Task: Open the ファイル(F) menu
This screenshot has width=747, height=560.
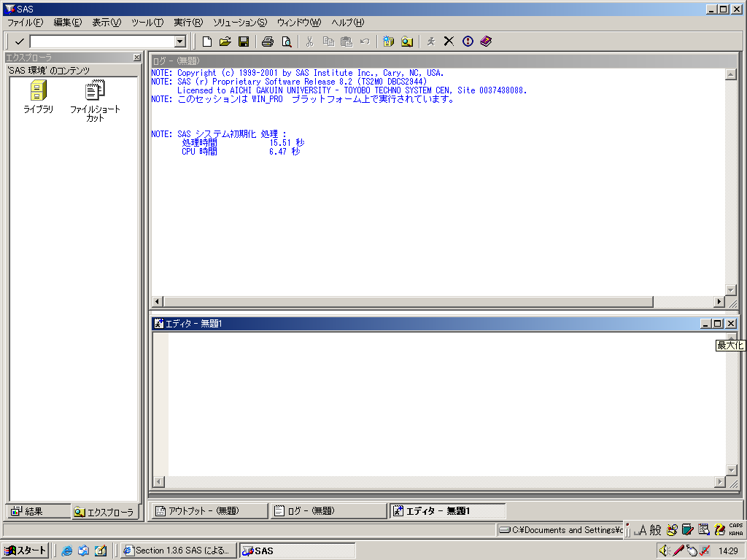Action: point(25,23)
